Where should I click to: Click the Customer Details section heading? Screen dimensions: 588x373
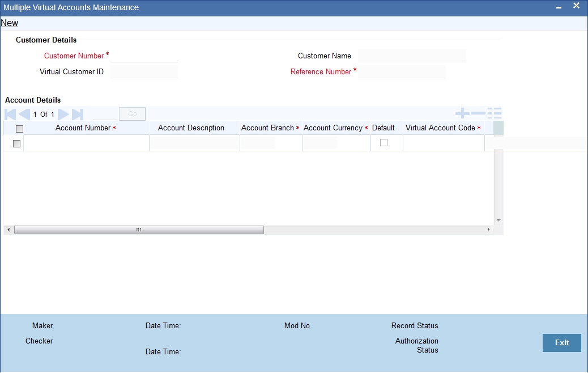[x=46, y=40]
